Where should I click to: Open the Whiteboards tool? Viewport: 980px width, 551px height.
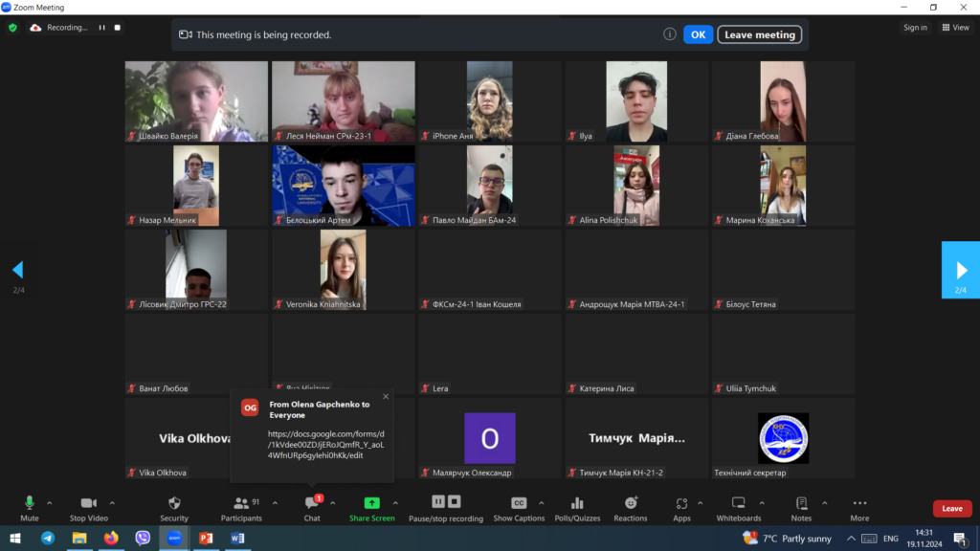pyautogui.click(x=739, y=503)
